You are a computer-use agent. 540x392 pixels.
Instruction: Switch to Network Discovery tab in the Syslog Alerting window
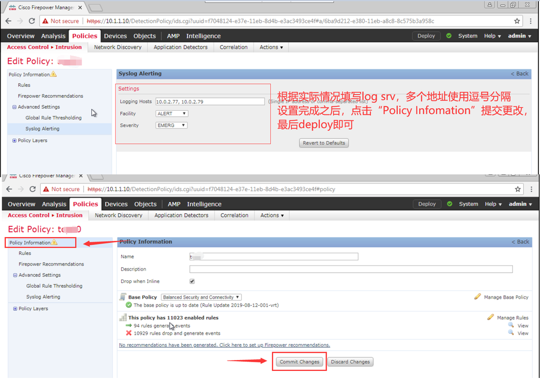coord(118,47)
